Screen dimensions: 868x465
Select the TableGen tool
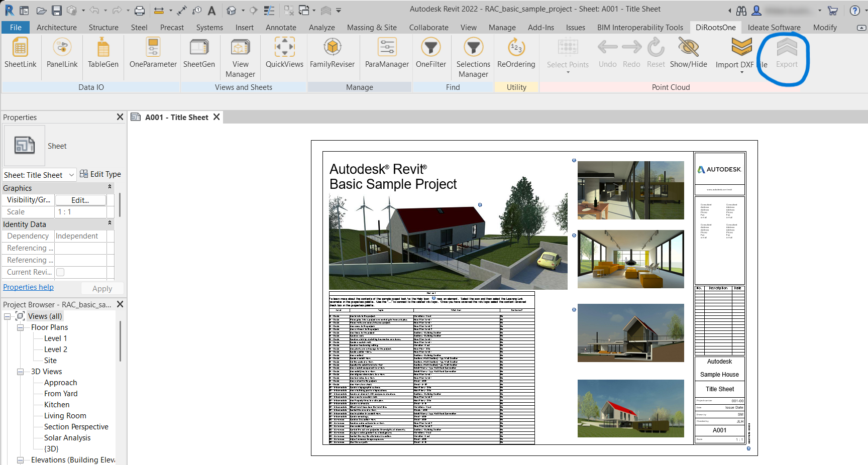coord(103,54)
